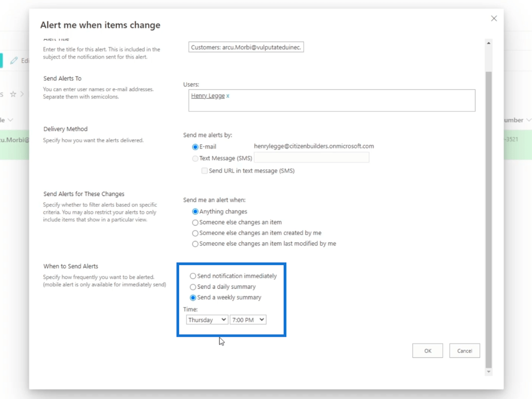Choose Anything changes option

point(195,212)
